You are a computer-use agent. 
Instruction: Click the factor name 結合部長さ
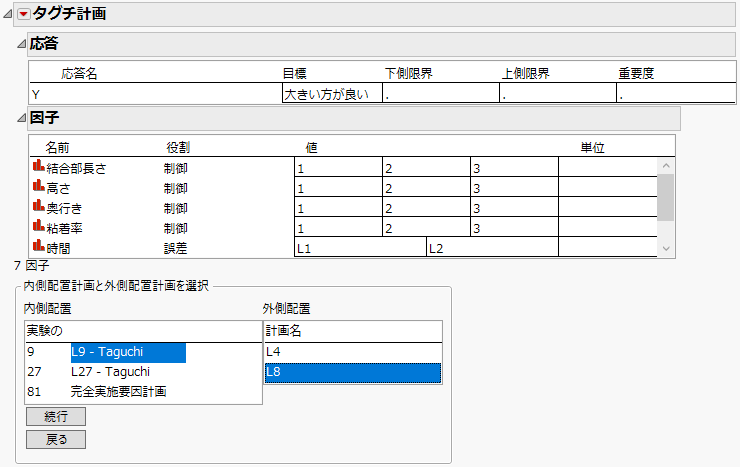[x=76, y=168]
